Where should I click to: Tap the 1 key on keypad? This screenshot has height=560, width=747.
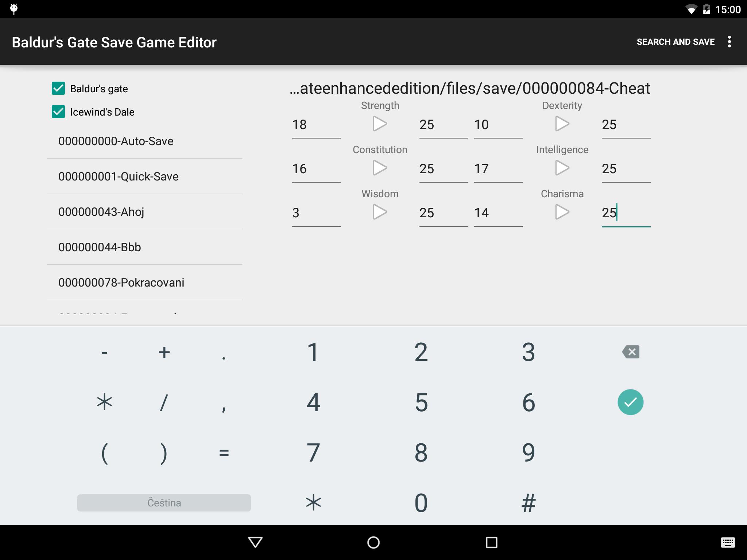(x=313, y=352)
